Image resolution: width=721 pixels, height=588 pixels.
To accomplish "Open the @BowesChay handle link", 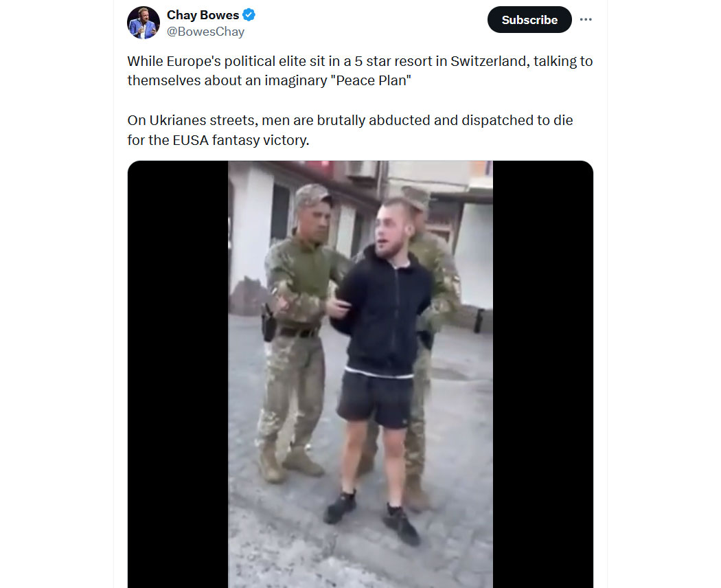I will pyautogui.click(x=205, y=32).
